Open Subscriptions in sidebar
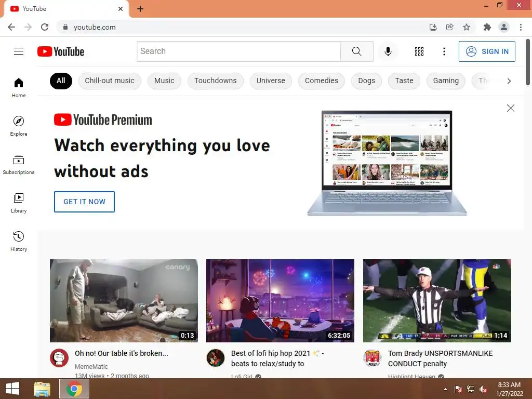Image resolution: width=532 pixels, height=399 pixels. pos(19,165)
